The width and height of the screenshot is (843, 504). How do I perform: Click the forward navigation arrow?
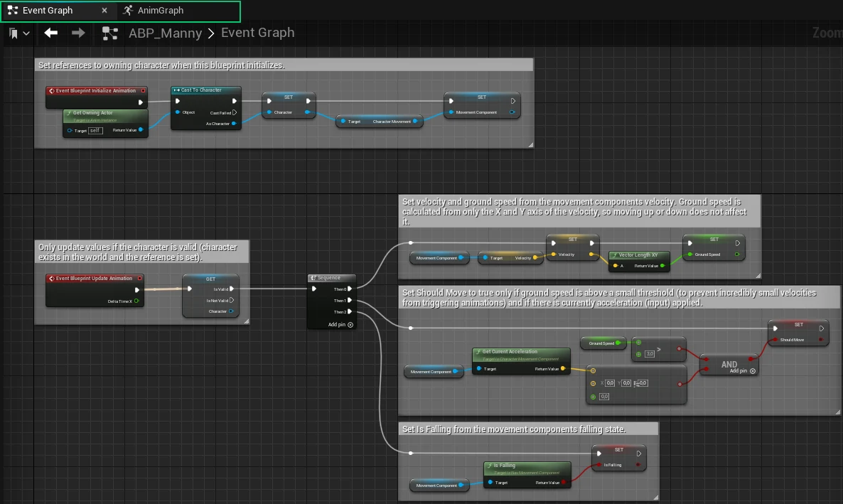tap(78, 33)
